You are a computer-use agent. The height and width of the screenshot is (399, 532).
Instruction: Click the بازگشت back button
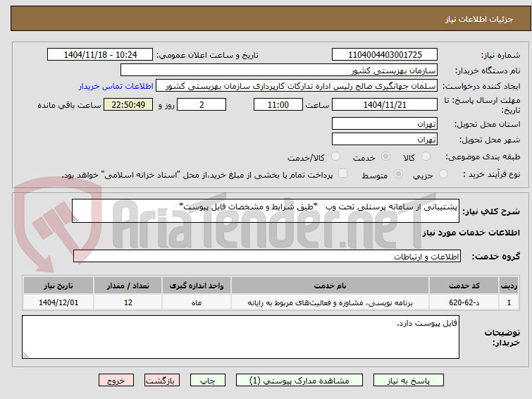[x=162, y=381]
